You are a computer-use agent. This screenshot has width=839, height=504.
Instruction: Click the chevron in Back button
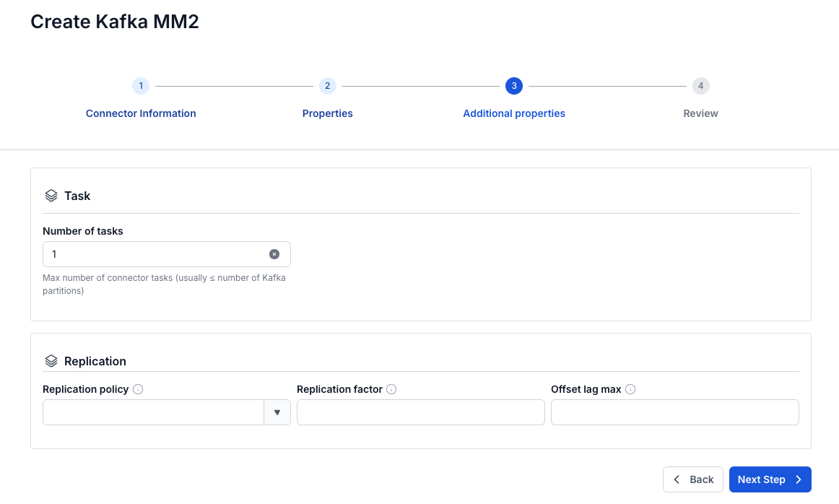tap(677, 479)
